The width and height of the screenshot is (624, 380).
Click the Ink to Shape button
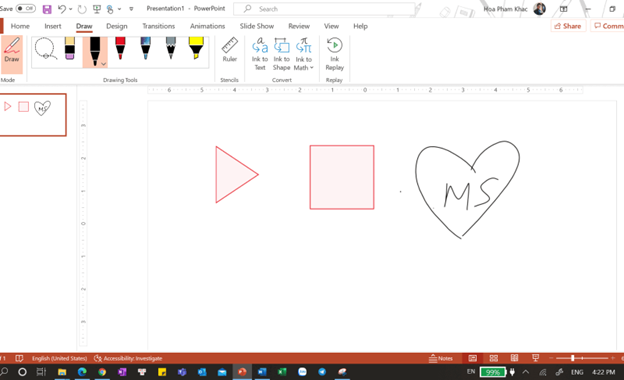coord(281,54)
